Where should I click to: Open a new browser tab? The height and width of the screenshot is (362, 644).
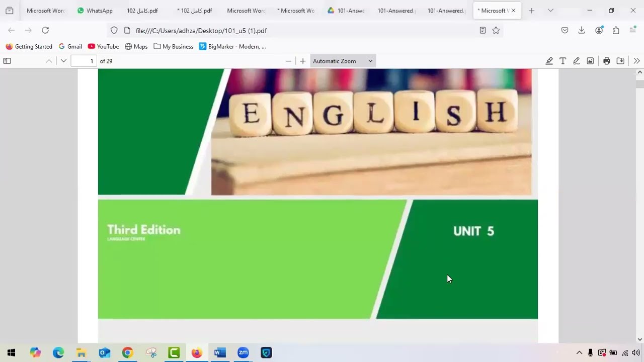coord(531,11)
